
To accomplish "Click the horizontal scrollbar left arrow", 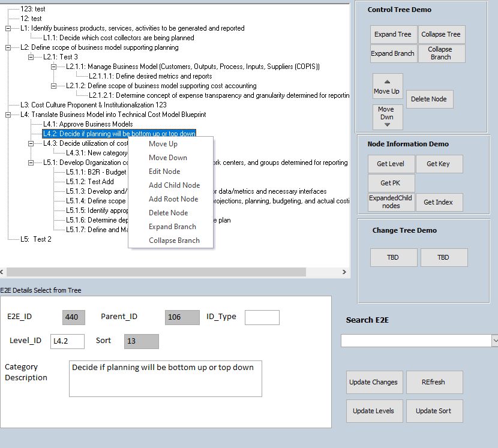I will (2, 272).
